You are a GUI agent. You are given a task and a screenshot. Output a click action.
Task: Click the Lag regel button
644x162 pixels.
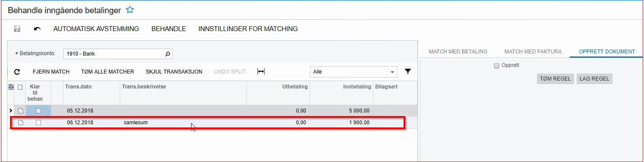click(595, 79)
